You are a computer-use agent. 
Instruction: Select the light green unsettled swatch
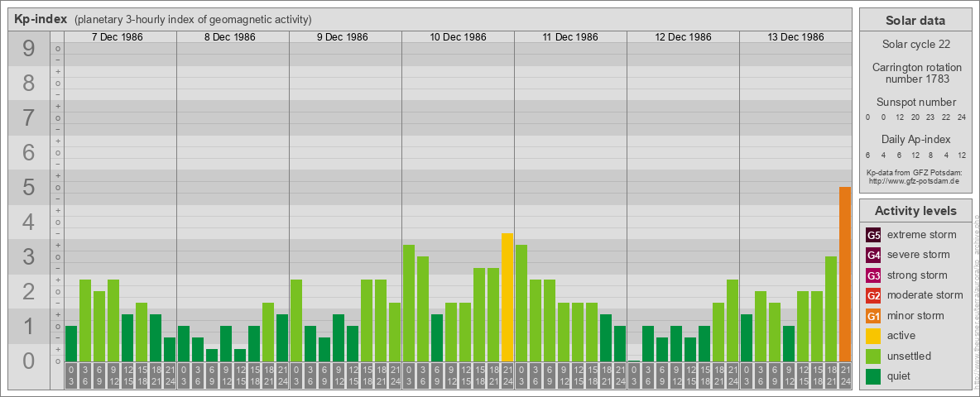point(873,356)
